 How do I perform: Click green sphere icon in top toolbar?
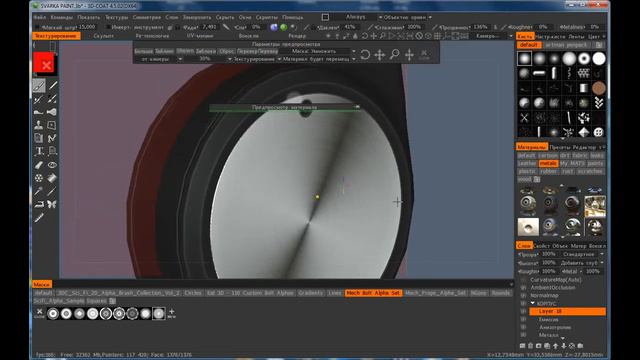pos(283,27)
